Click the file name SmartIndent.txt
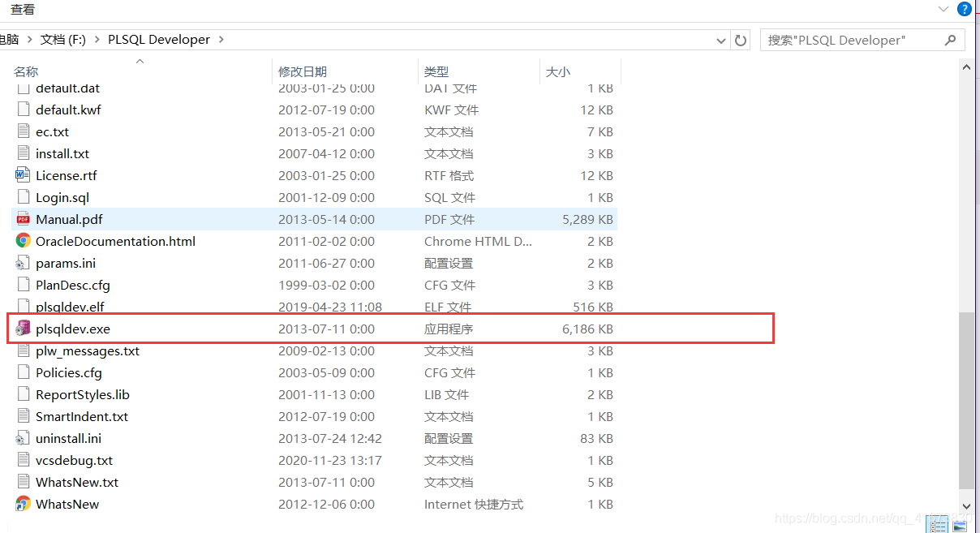This screenshot has height=533, width=980. (82, 416)
